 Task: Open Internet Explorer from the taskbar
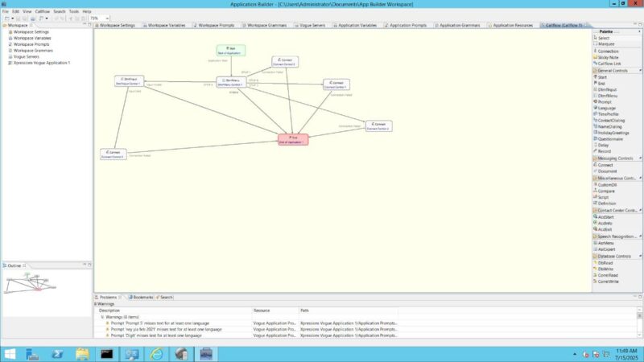click(58, 353)
